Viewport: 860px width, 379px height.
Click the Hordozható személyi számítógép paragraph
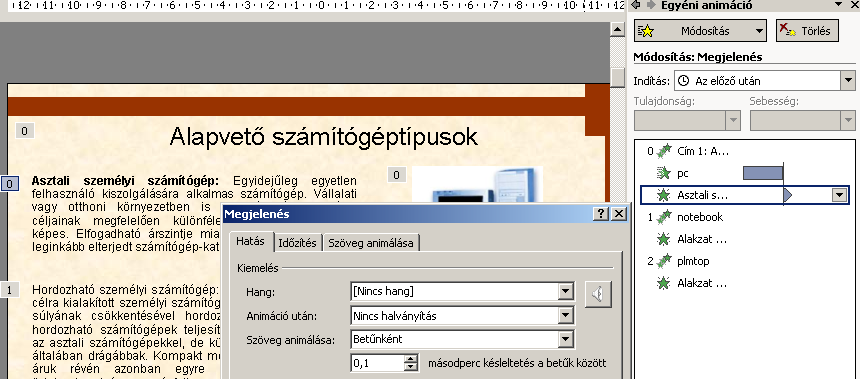(126, 331)
